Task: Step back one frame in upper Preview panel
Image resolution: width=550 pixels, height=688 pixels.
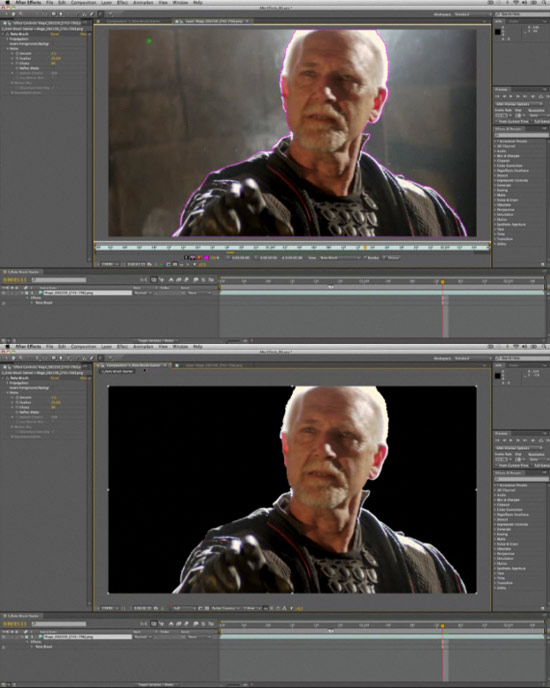Action: 505,96
